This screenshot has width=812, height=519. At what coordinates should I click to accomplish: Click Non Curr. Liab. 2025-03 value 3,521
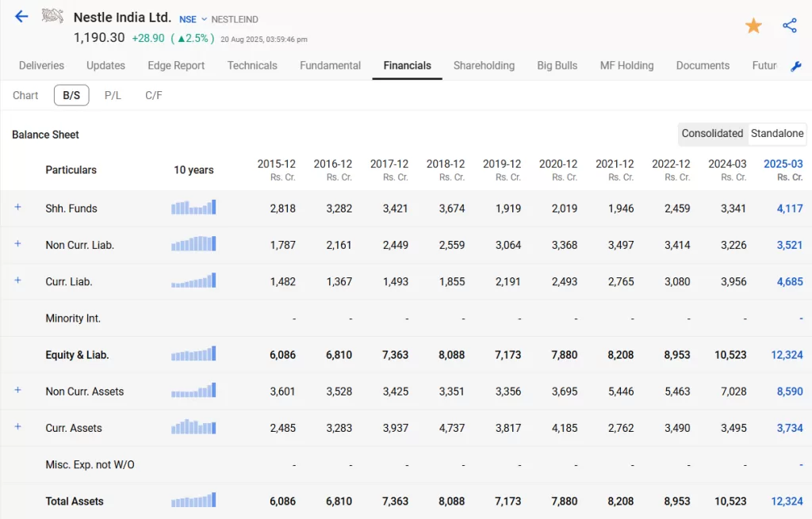coord(790,246)
